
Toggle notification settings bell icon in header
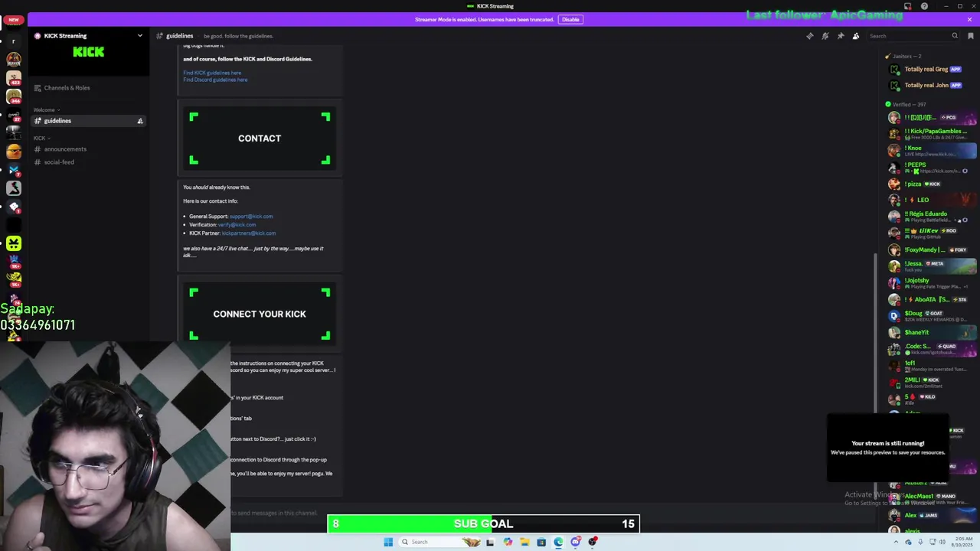[x=825, y=36]
